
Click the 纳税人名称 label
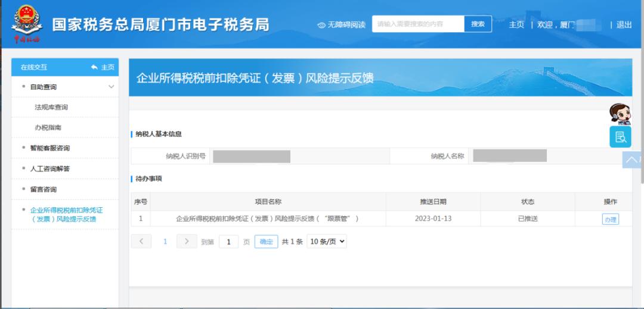(x=447, y=156)
